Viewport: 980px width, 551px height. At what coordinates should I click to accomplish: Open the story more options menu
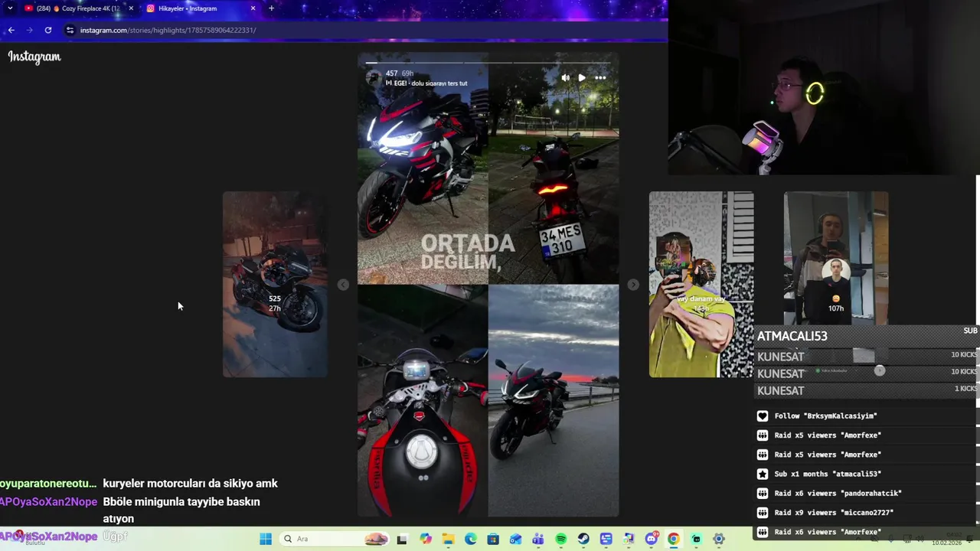point(600,77)
